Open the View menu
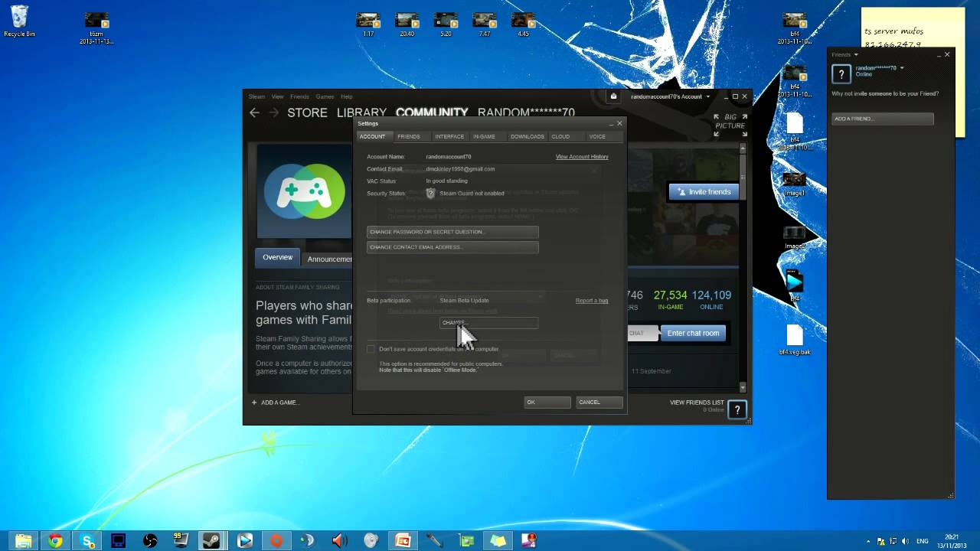The image size is (980, 551). [x=277, y=96]
